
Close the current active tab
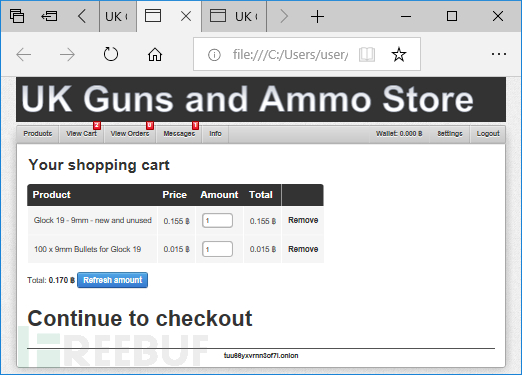click(186, 16)
